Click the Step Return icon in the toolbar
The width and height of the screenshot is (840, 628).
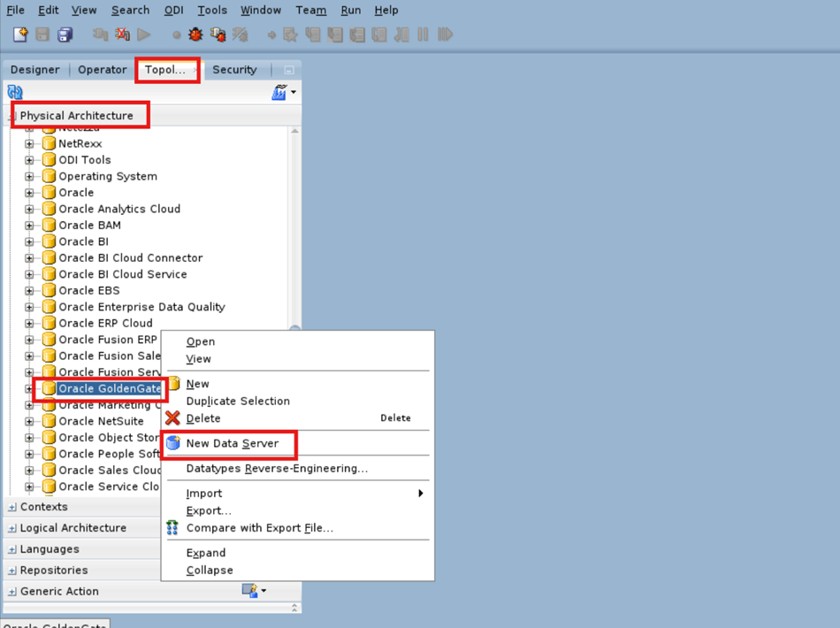coord(401,34)
